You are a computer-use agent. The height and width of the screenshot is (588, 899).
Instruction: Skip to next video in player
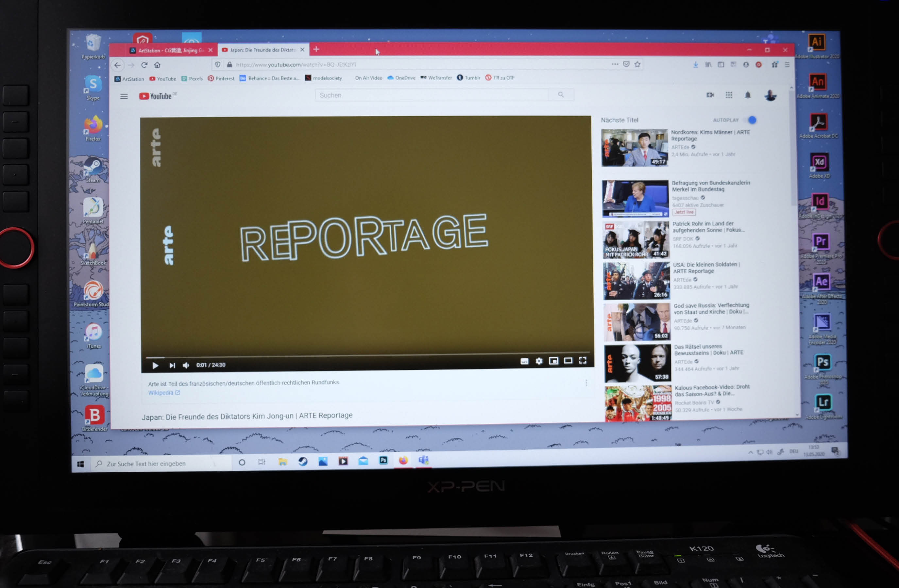(172, 365)
